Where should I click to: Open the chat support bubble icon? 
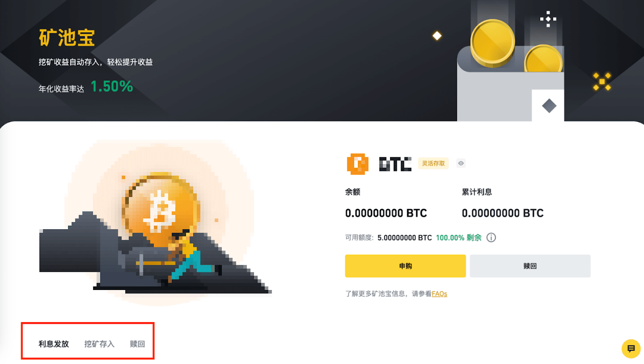[631, 349]
